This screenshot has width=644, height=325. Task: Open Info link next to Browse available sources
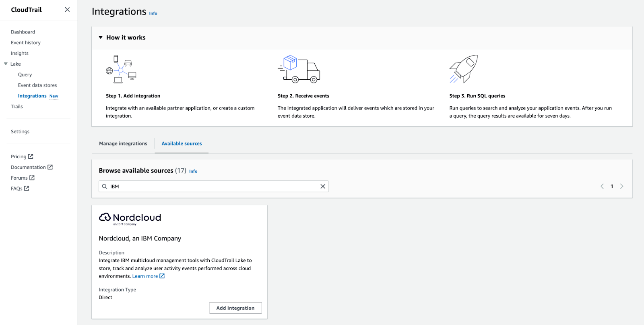point(193,171)
